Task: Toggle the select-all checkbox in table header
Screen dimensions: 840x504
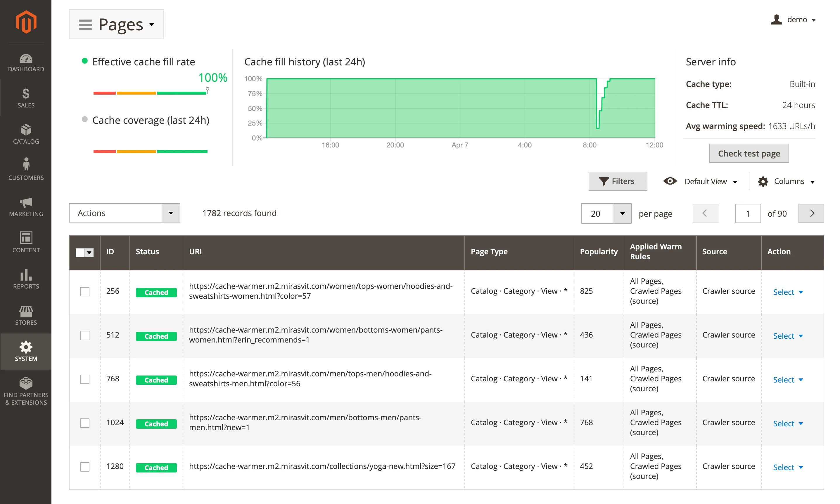Action: 85,252
